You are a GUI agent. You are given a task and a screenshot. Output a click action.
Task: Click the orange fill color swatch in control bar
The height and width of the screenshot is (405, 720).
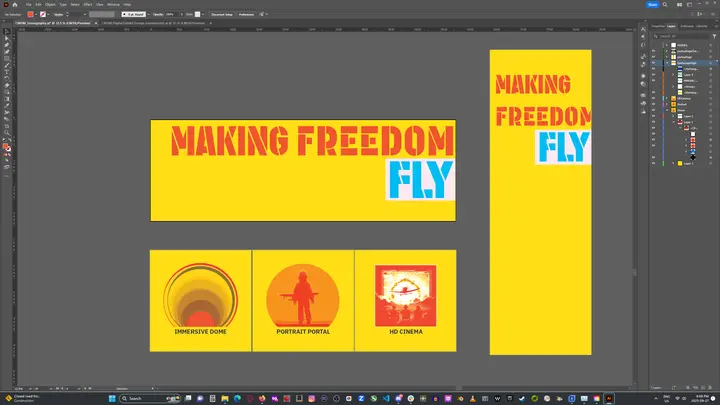pyautogui.click(x=31, y=15)
